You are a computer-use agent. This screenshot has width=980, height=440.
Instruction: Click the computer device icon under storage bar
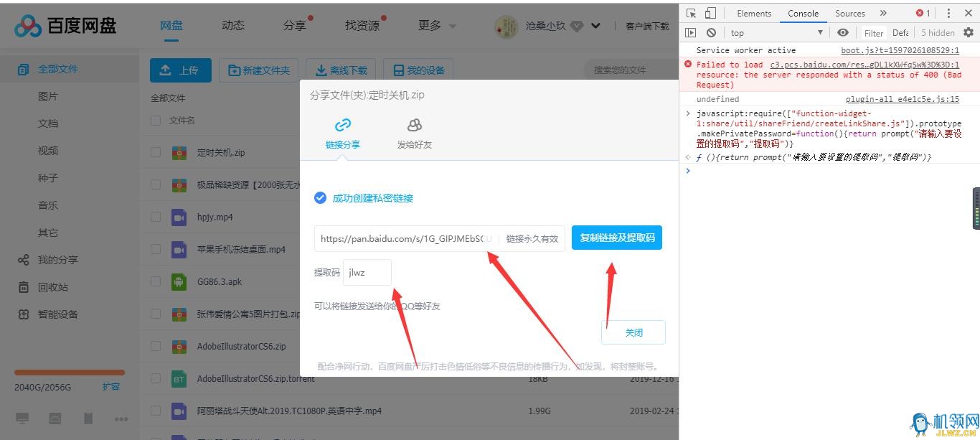tap(23, 418)
